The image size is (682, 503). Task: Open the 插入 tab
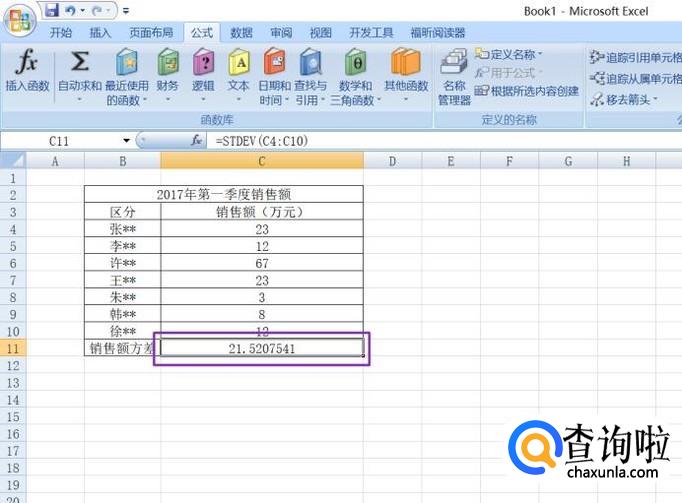point(100,33)
